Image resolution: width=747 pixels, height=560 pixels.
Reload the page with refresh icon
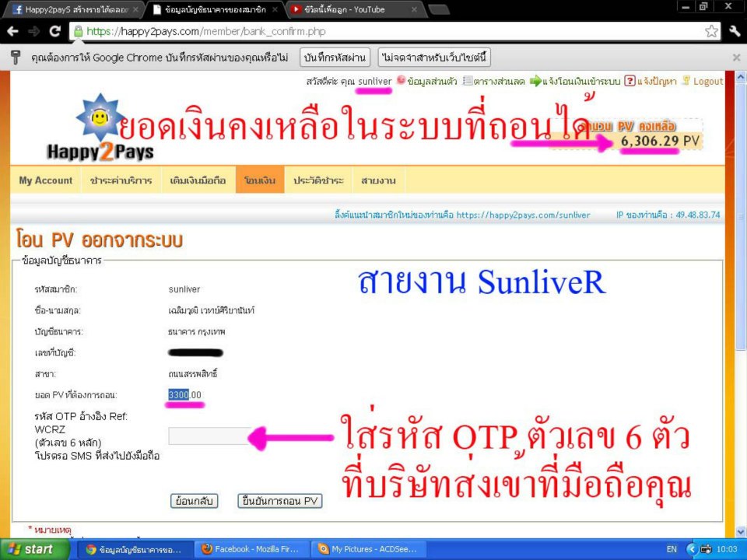click(x=54, y=31)
